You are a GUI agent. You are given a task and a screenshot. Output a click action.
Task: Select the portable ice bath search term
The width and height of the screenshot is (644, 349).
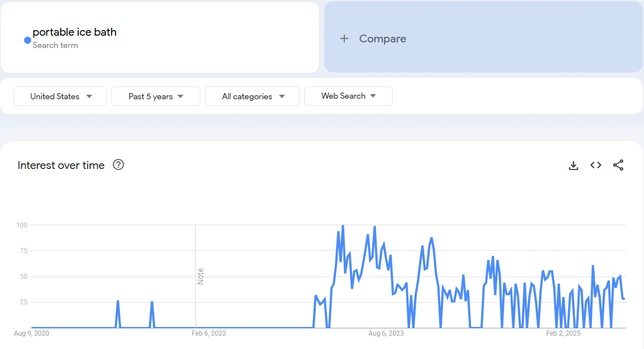(75, 32)
